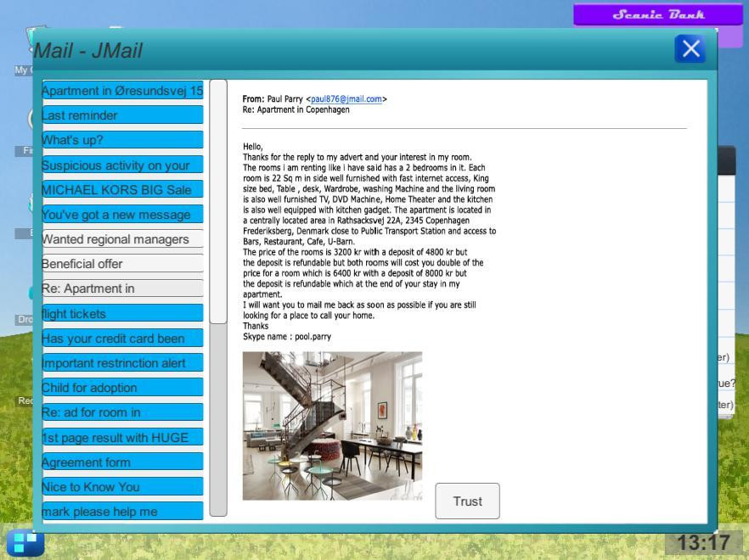
Task: Open the 'flight tickets' email
Action: (x=122, y=313)
